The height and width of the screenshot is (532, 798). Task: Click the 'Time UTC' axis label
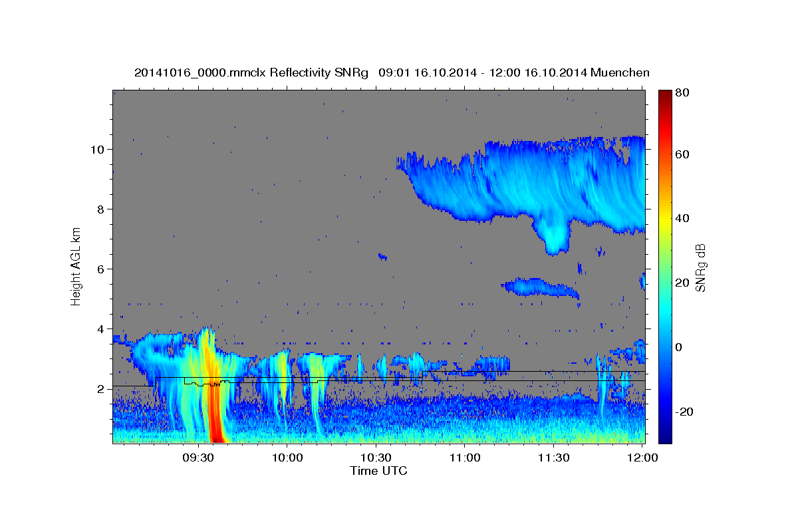378,471
